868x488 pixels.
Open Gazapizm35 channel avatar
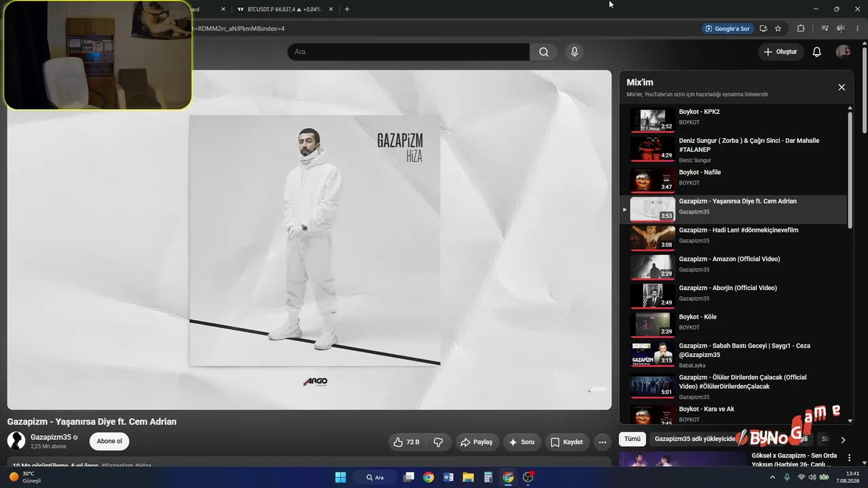(16, 441)
